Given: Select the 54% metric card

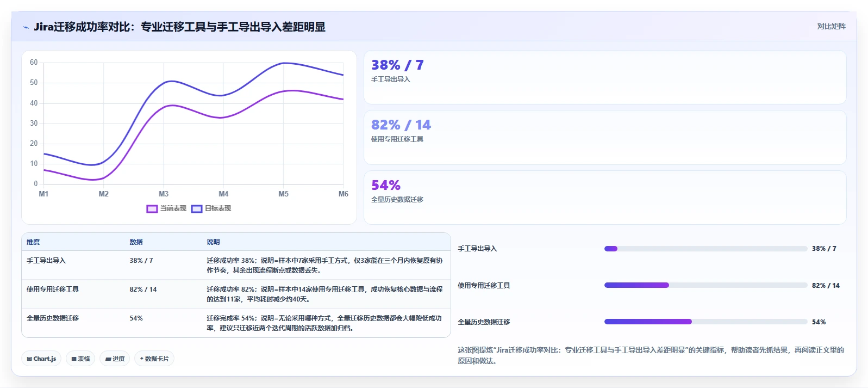Looking at the screenshot, I should coord(605,198).
